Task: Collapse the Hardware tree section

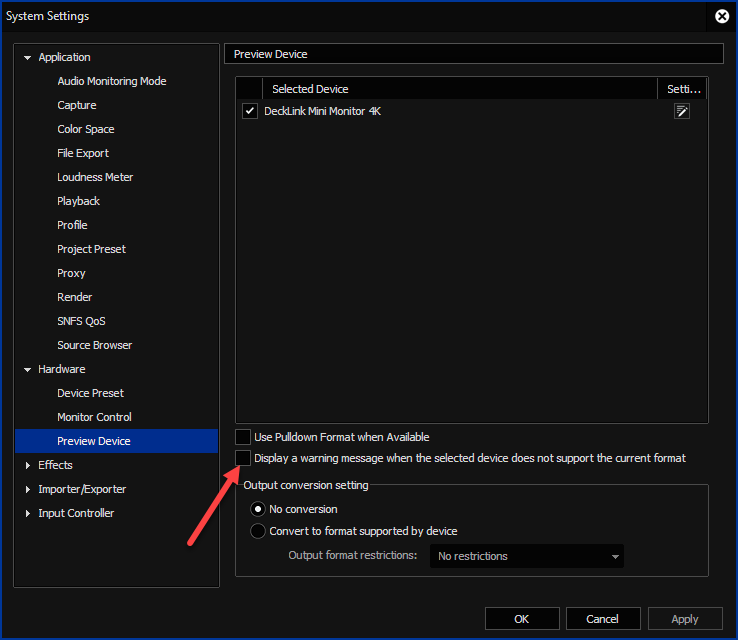Action: click(28, 370)
